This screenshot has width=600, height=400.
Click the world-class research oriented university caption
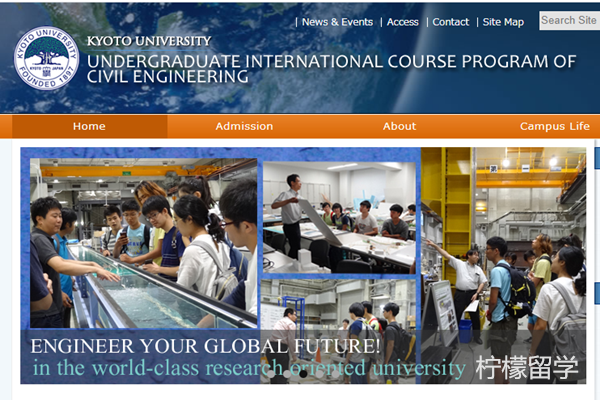click(249, 368)
